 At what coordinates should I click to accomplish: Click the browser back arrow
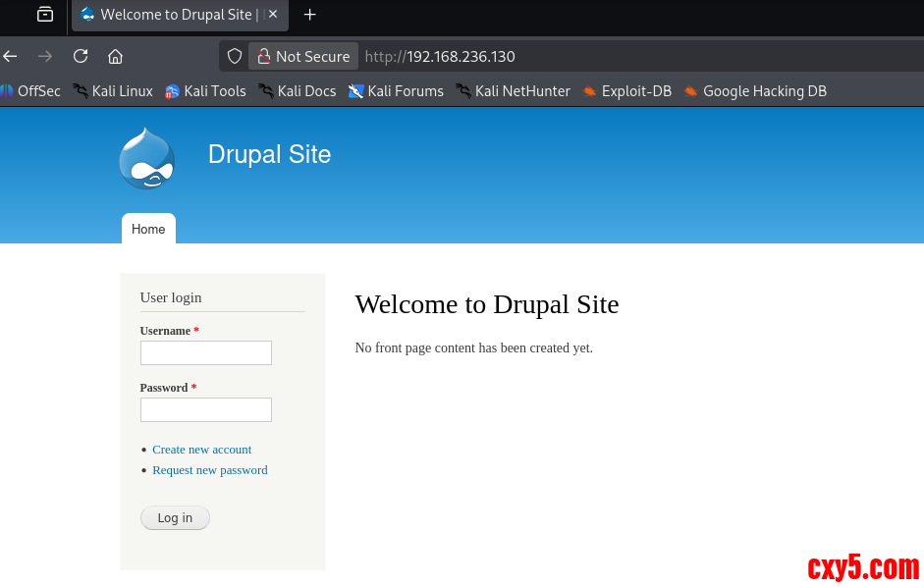click(x=10, y=57)
